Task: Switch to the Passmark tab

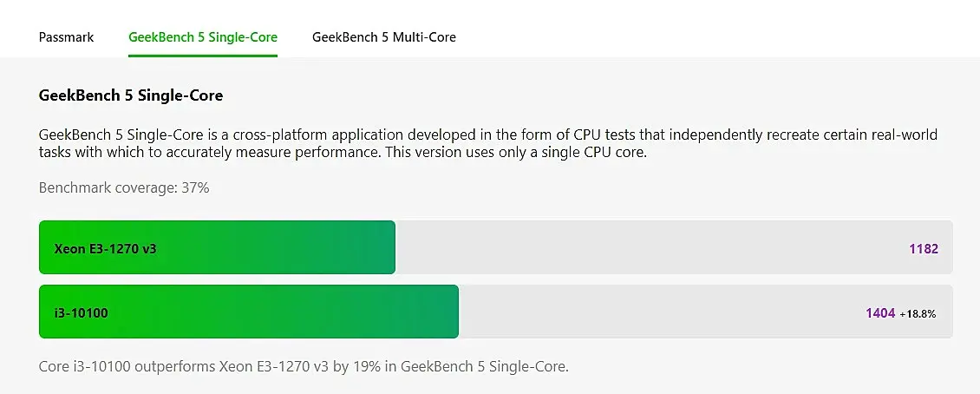Action: [x=67, y=37]
